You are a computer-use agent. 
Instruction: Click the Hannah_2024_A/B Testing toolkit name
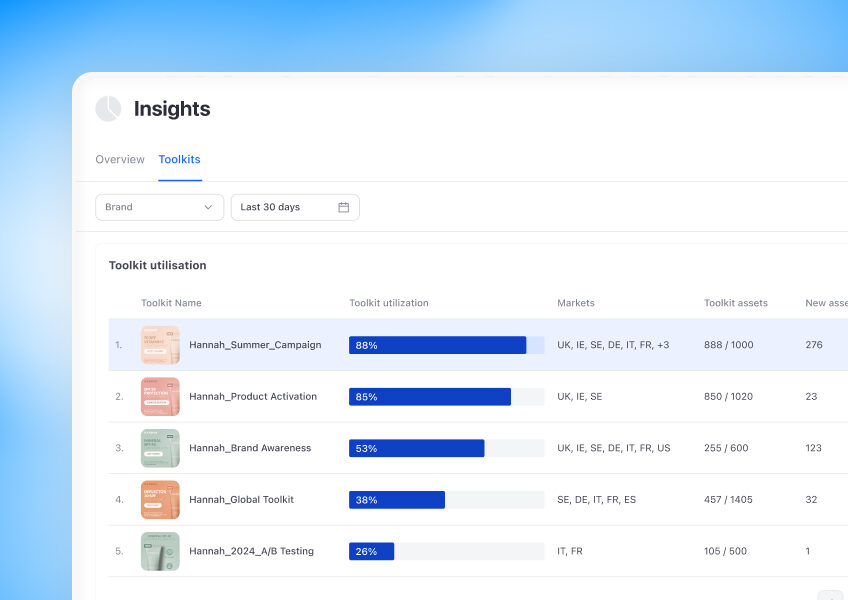[x=251, y=551]
